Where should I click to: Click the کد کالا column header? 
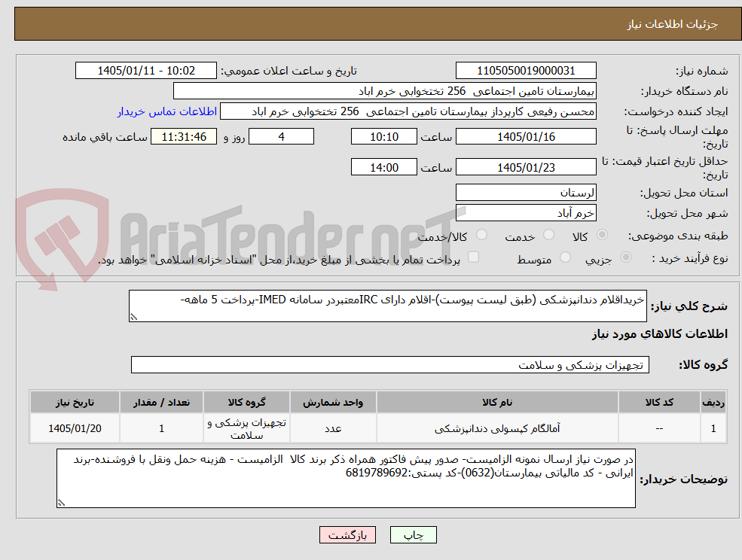[x=659, y=403]
